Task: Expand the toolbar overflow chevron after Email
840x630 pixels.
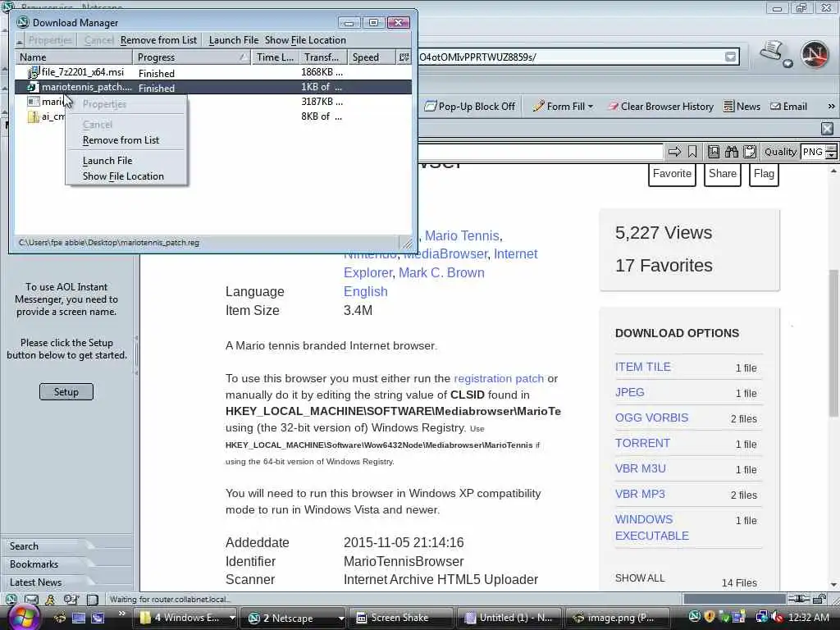Action: coord(832,106)
